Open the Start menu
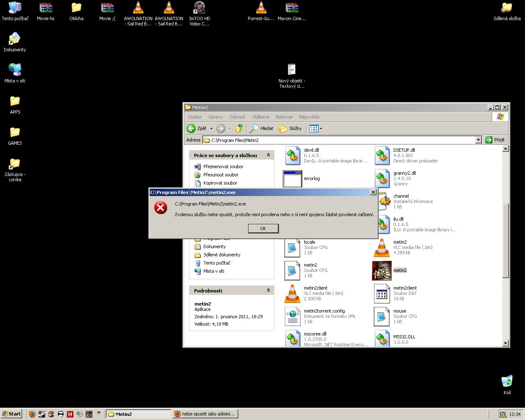 coord(11,414)
